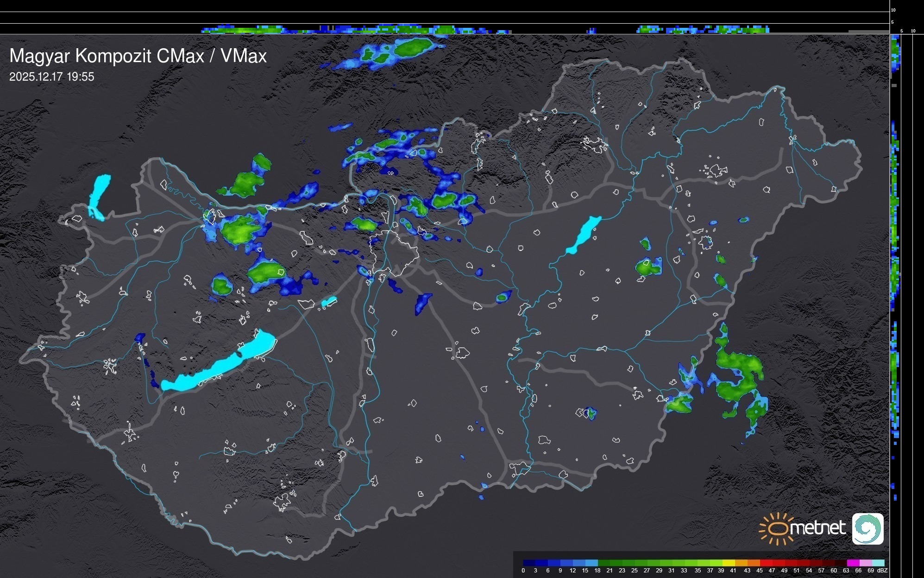The width and height of the screenshot is (924, 578).
Task: Select the dark navy 0-3 dBZ legend swatch
Action: coord(529,563)
